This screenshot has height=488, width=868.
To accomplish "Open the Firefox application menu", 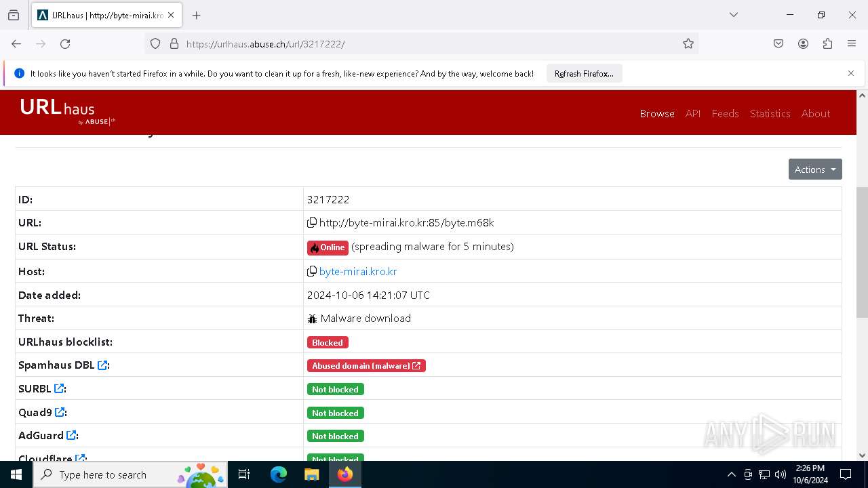I will (x=852, y=43).
